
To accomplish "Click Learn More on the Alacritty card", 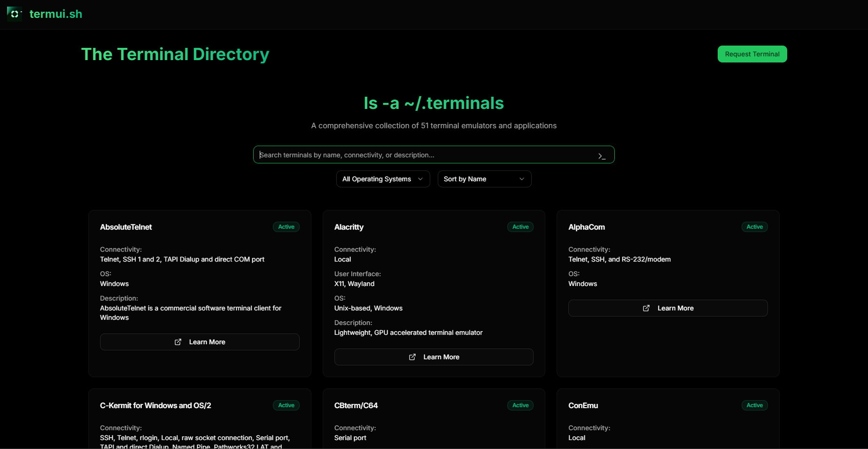I will click(x=434, y=357).
